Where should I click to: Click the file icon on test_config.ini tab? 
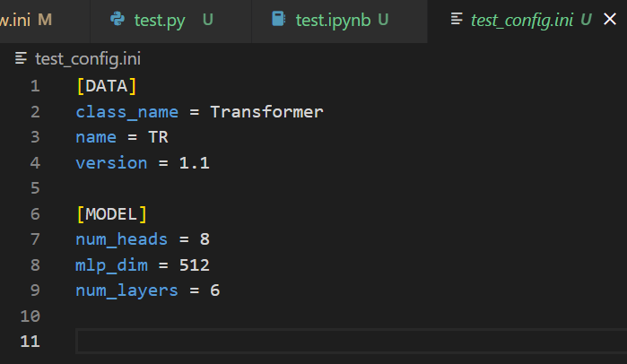click(457, 19)
